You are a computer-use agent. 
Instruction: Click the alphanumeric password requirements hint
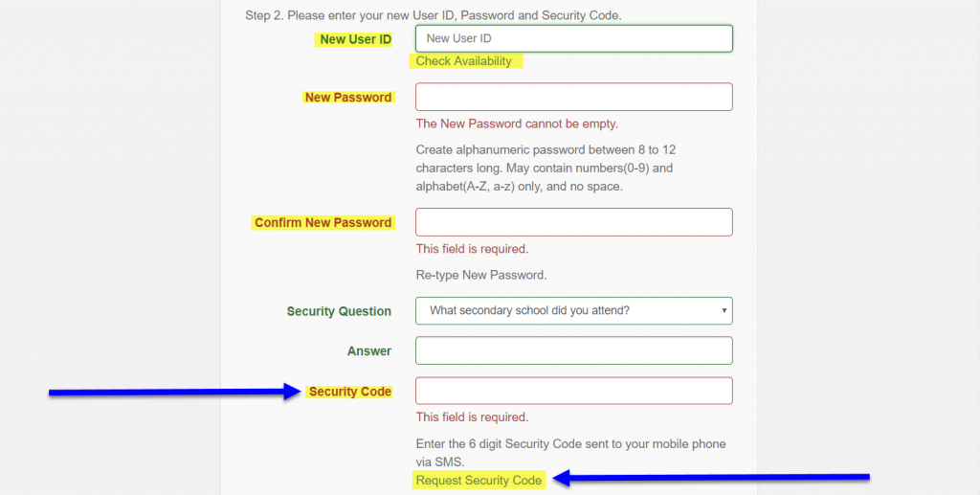(x=546, y=168)
